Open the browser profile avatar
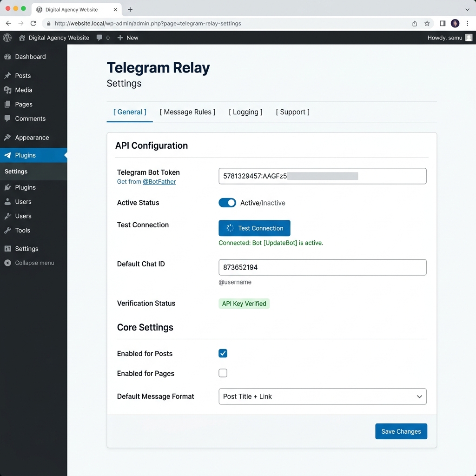Screen dimensions: 476x476 coord(455,23)
